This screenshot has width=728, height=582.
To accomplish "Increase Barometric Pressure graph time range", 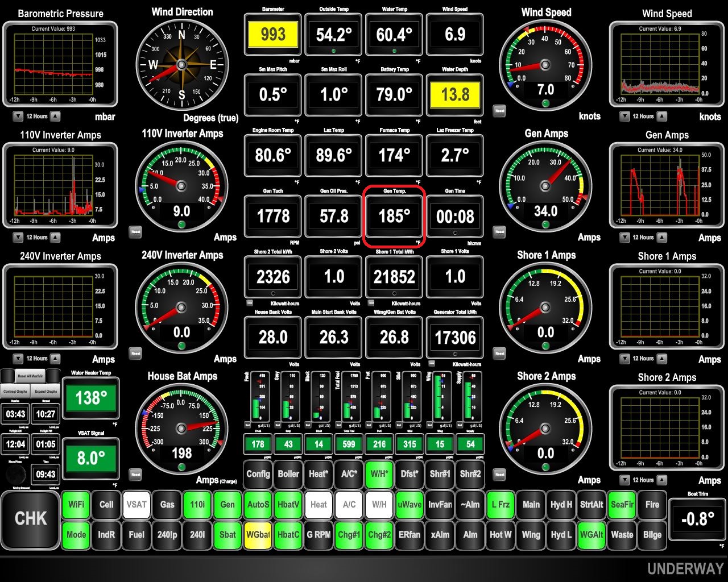I will pos(55,116).
